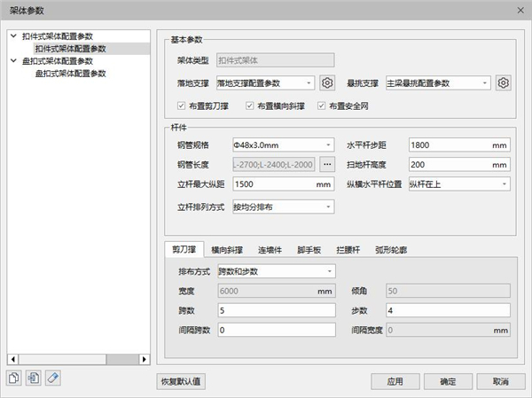This screenshot has width=532, height=398.
Task: Click the ellipsis button next to 钢管长度
Action: [x=326, y=165]
